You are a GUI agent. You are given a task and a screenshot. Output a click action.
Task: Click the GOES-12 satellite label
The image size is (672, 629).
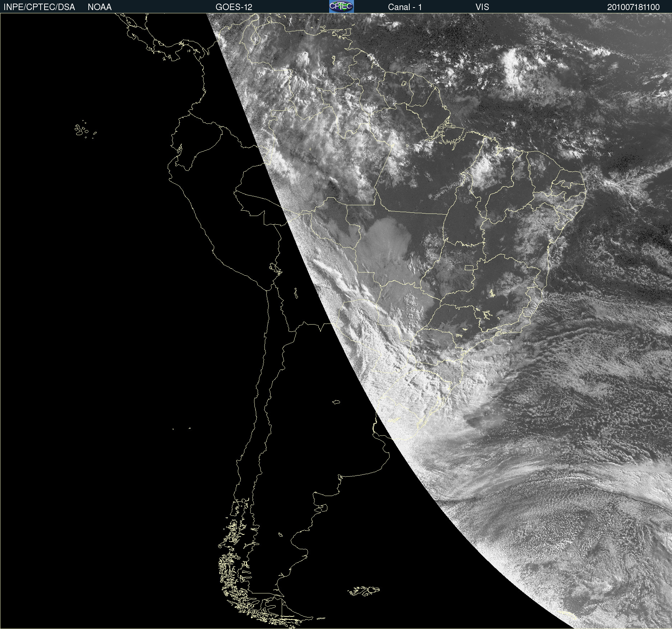[234, 7]
